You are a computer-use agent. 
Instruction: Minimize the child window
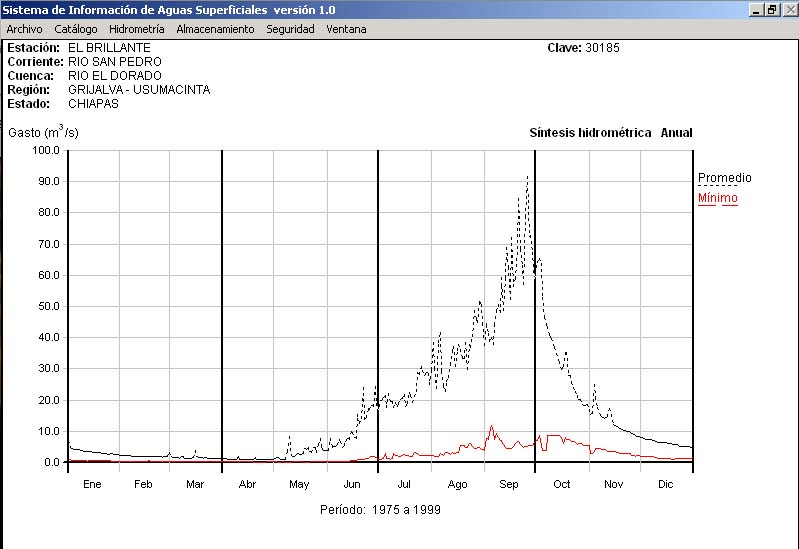[x=757, y=10]
